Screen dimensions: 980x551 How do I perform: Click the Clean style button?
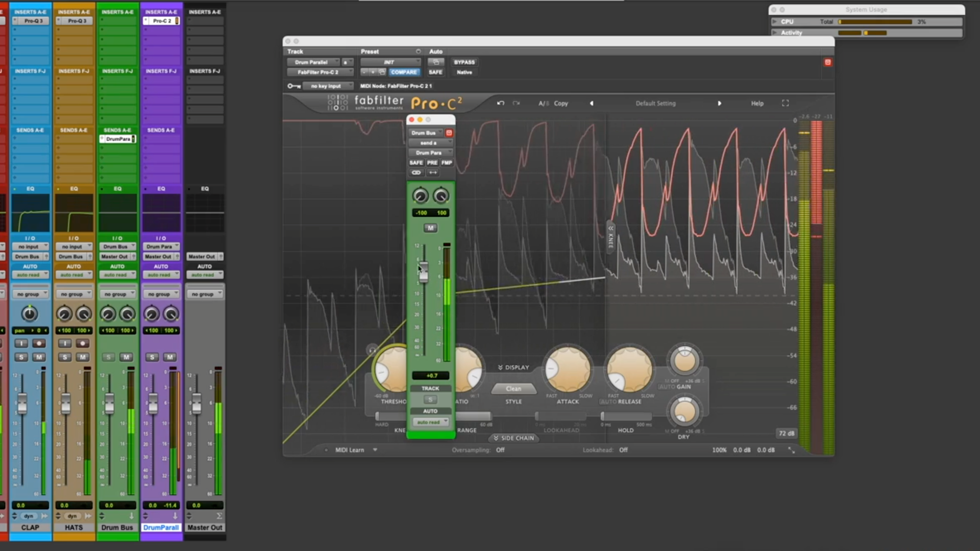coord(513,389)
